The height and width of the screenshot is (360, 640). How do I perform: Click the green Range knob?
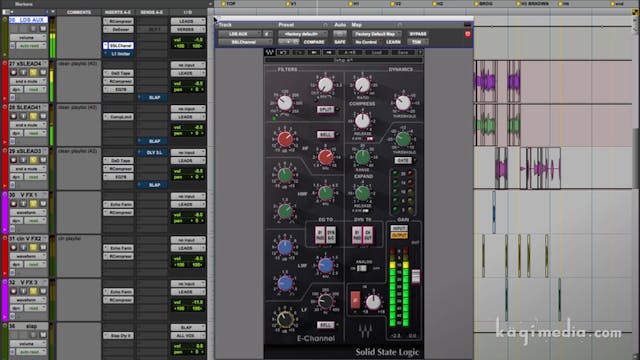pyautogui.click(x=362, y=157)
